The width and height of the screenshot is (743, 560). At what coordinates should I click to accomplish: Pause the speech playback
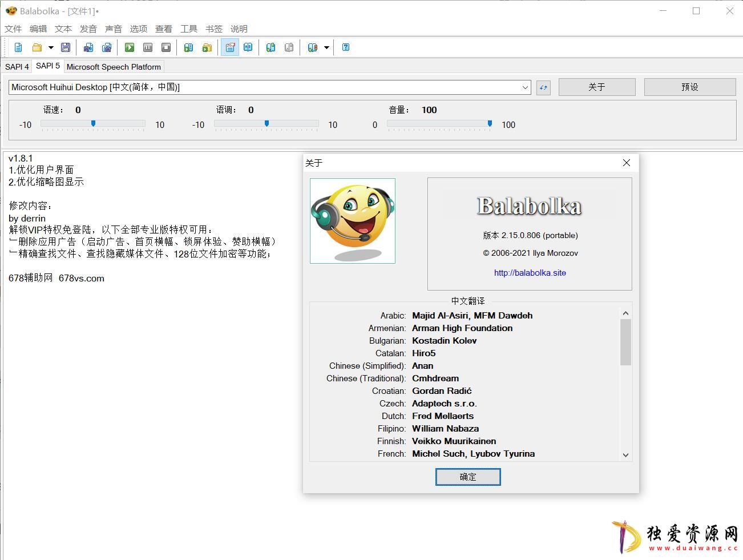tap(148, 47)
